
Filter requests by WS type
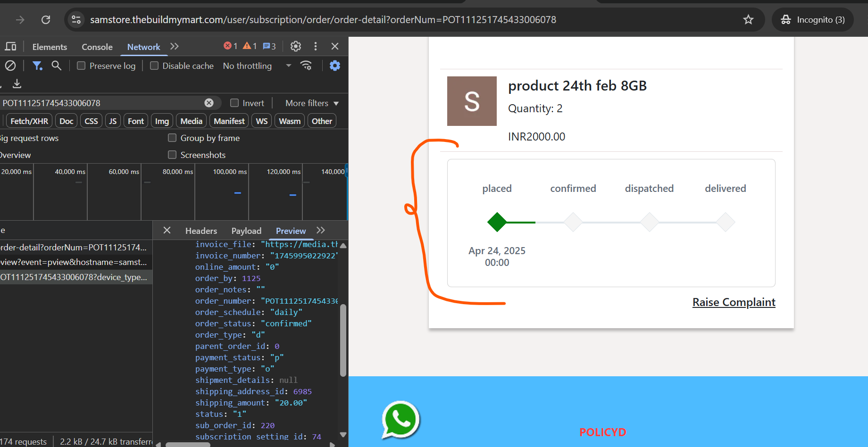262,121
